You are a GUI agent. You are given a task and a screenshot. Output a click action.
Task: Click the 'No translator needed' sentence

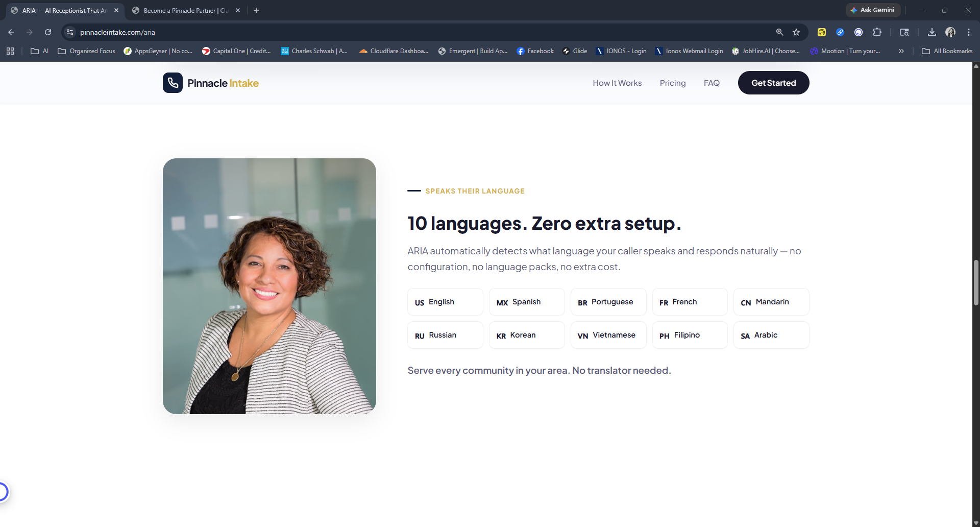pos(622,370)
